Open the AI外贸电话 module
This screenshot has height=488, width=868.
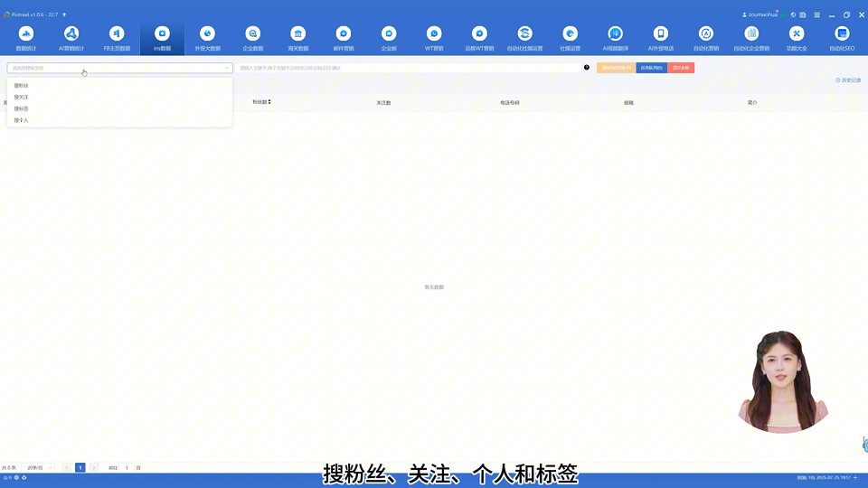661,39
